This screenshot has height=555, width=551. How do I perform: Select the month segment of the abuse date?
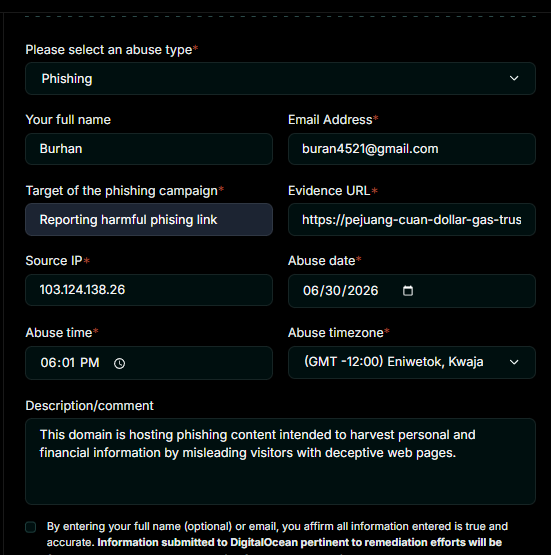(x=310, y=291)
